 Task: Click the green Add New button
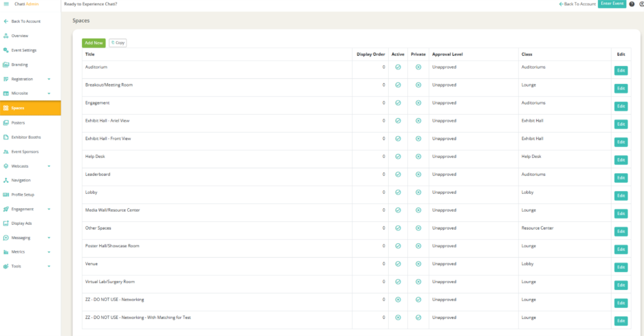coord(94,43)
